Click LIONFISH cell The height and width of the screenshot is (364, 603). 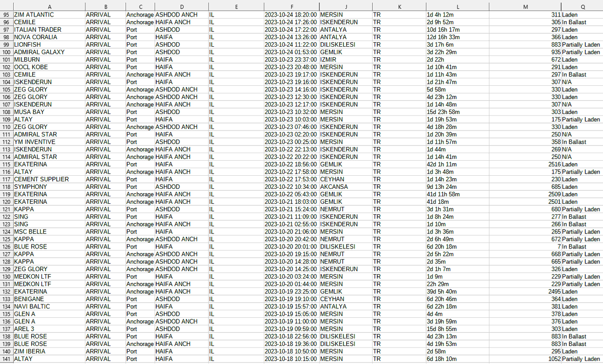point(49,45)
